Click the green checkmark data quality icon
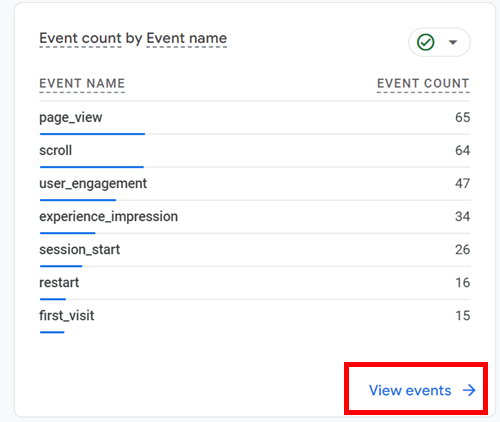The height and width of the screenshot is (422, 500). click(x=425, y=42)
